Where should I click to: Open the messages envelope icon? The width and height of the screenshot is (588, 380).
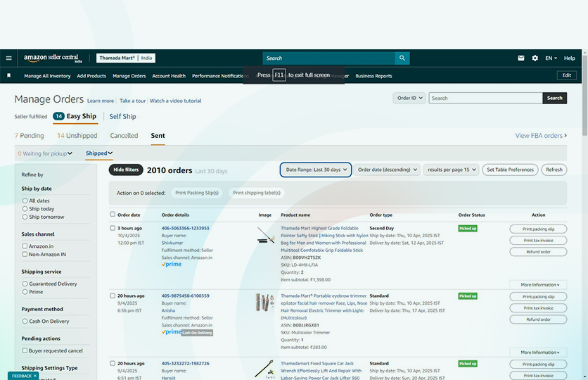pyautogui.click(x=521, y=58)
